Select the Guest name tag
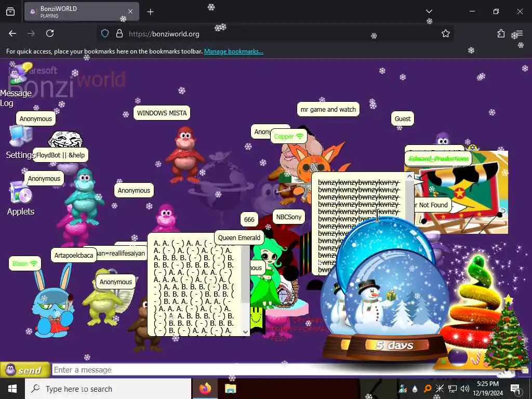532x399 pixels. (403, 119)
